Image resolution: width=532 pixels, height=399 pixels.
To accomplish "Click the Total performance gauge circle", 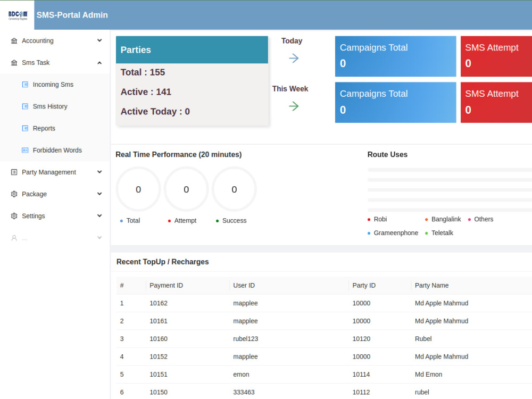I will (x=138, y=189).
